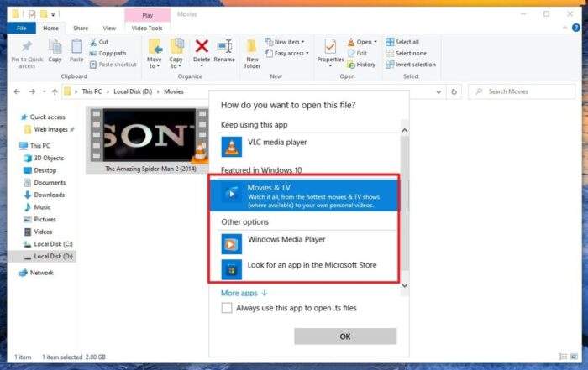Click Local Disk (D:) in address path
Screen dimensions: 588x370
point(133,91)
